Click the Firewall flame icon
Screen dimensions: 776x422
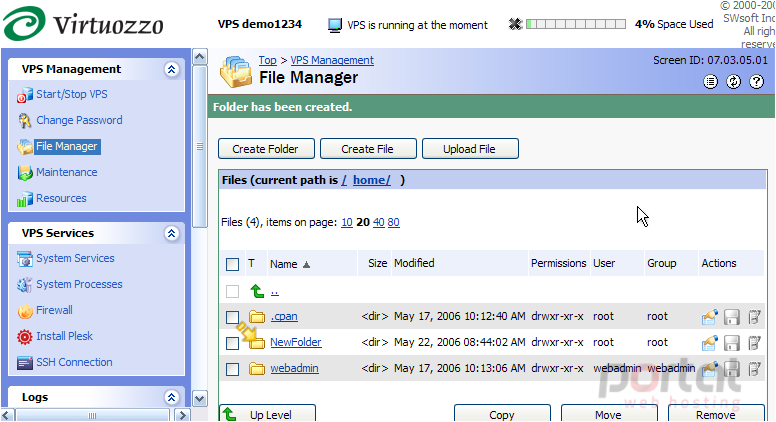(25, 311)
